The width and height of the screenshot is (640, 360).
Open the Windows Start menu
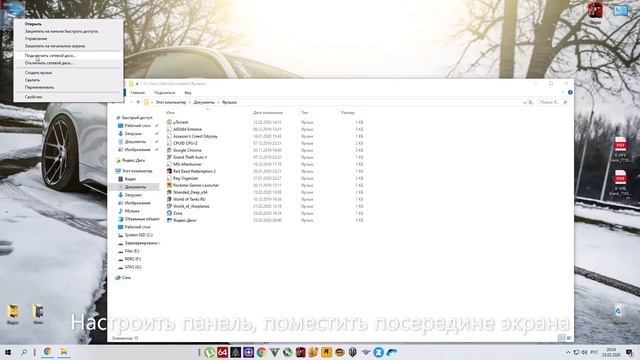[x=8, y=352]
